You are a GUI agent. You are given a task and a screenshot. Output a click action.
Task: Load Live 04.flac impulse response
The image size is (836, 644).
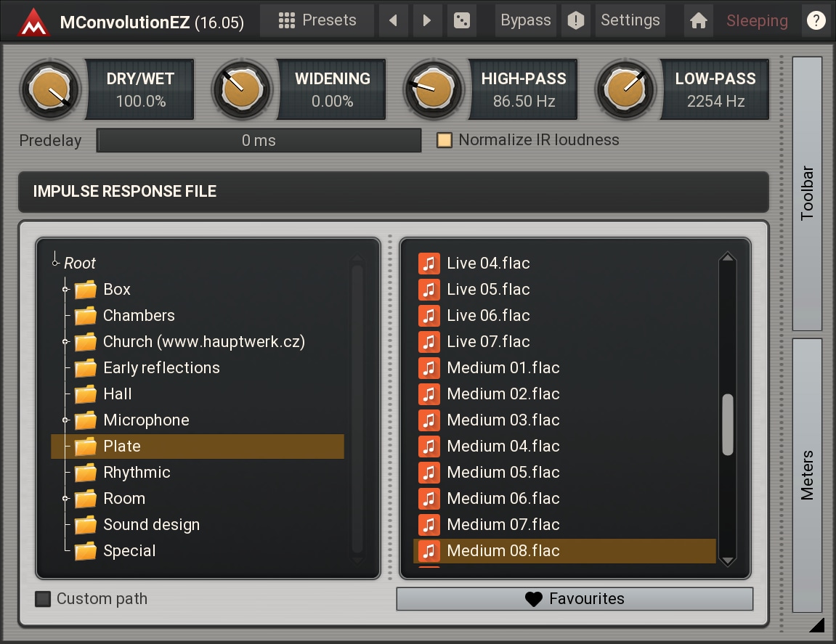coord(564,264)
